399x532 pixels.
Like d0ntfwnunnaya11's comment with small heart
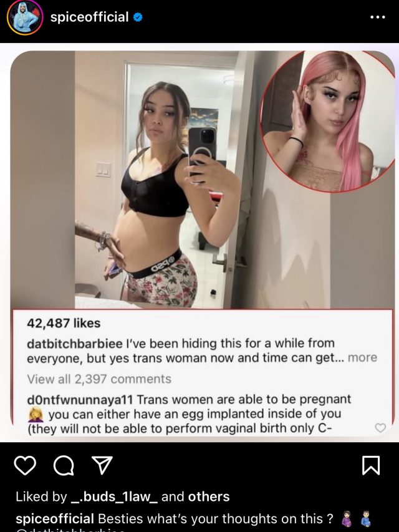380,428
